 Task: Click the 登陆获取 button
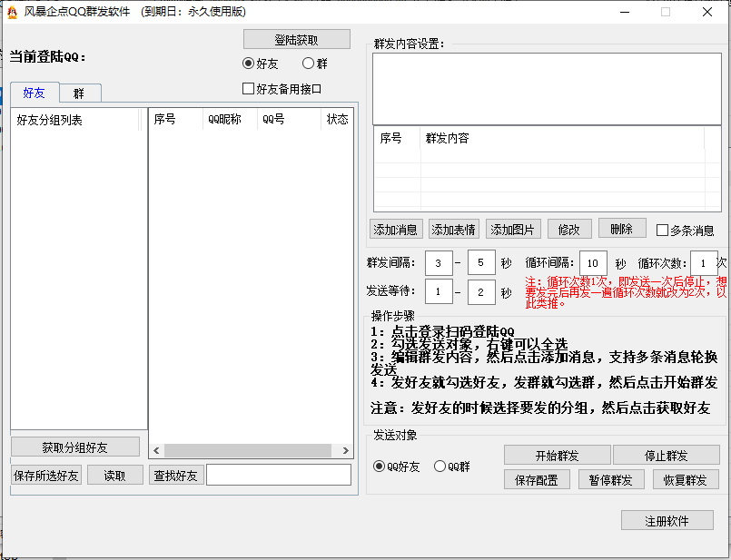(296, 40)
